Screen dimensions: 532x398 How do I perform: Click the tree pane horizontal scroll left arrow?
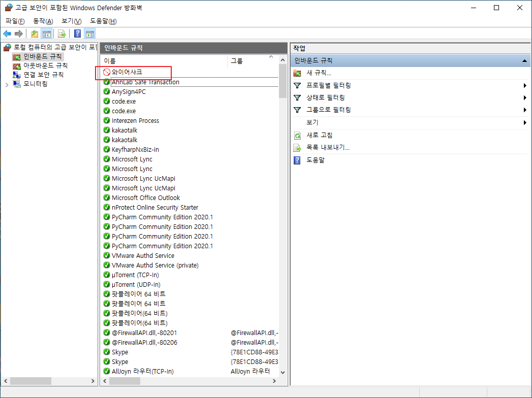[6, 381]
